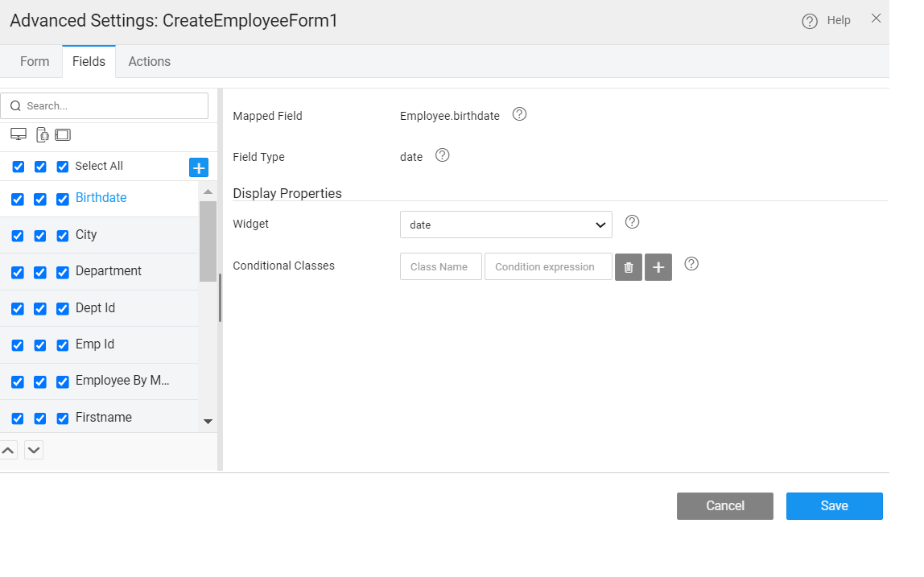Uncheck the first Select All checkbox
924x577 pixels.
(18, 167)
